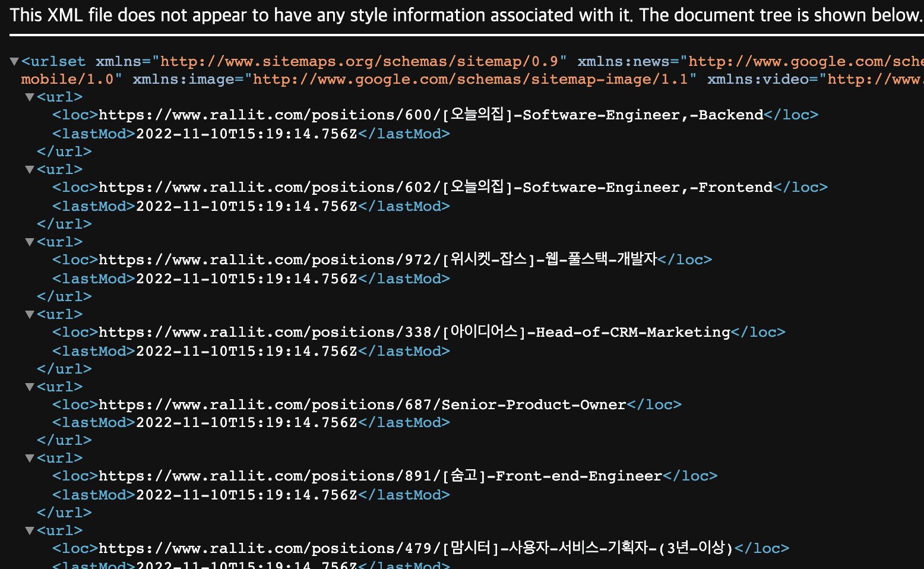The width and height of the screenshot is (924, 569).
Task: Click lastMod timestamp under positions/891 entry
Action: [x=247, y=495]
